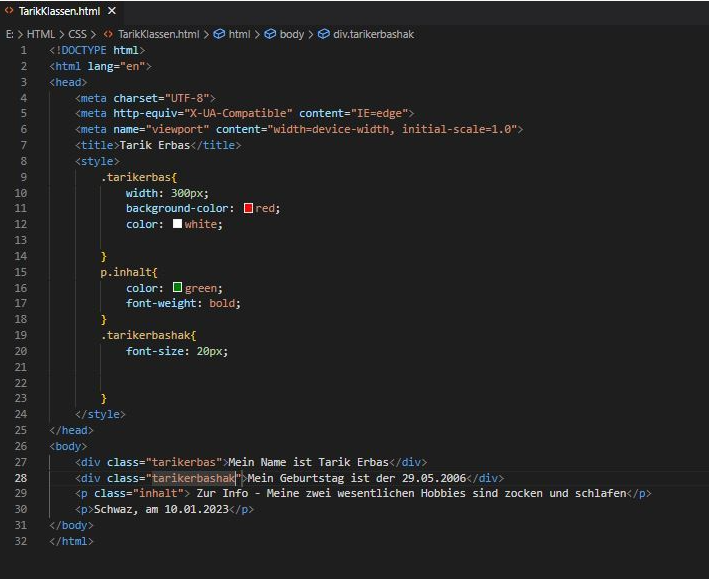Close the TarikKlassen.html tab

point(112,11)
